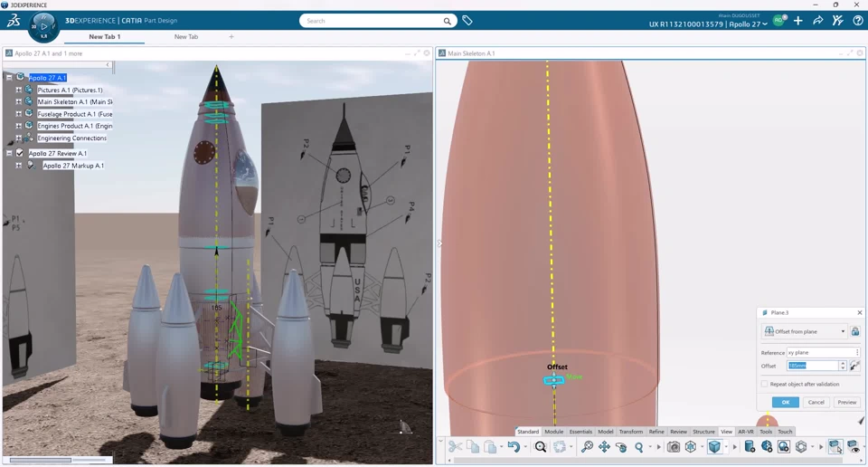Select the Zoom magnifier tool
This screenshot has width=868, height=467.
pos(639,446)
